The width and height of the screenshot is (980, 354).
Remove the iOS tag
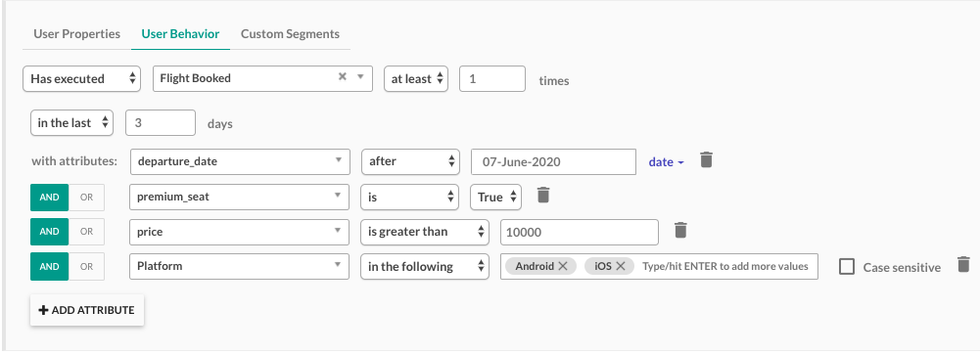click(x=620, y=266)
